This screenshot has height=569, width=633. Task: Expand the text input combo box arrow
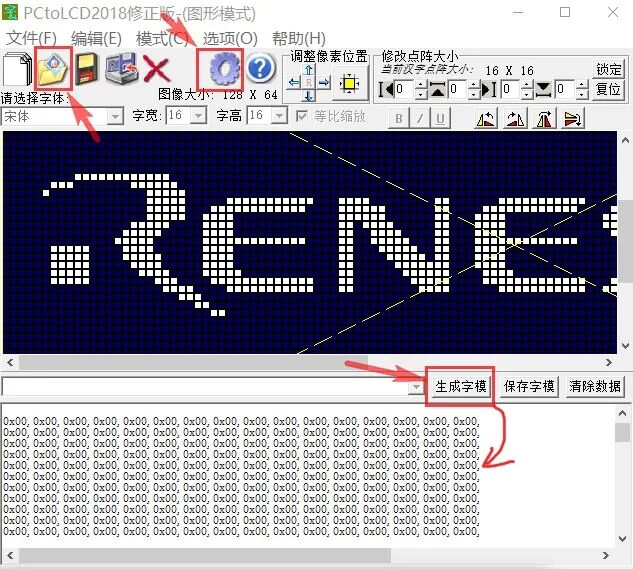click(415, 387)
